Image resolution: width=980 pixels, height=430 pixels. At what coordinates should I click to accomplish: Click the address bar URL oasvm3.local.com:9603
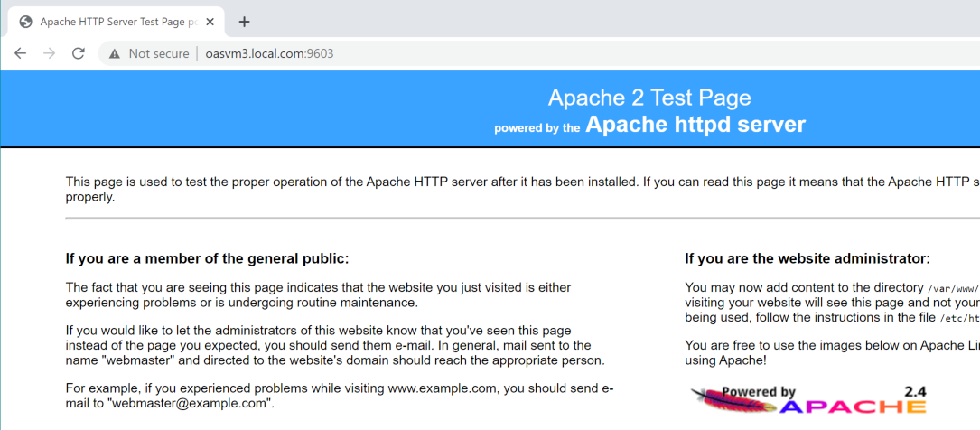[x=269, y=54]
